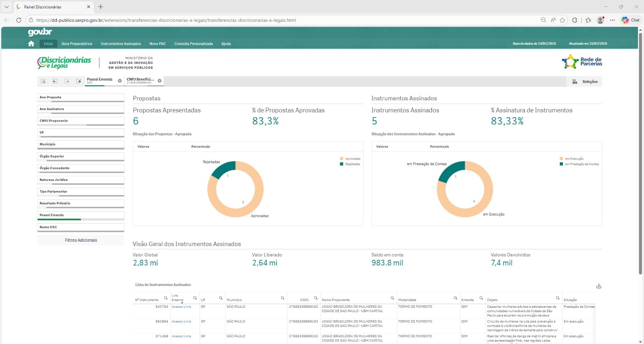Image resolution: width=644 pixels, height=344 pixels.
Task: Clear all selections icon
Action: point(78,81)
